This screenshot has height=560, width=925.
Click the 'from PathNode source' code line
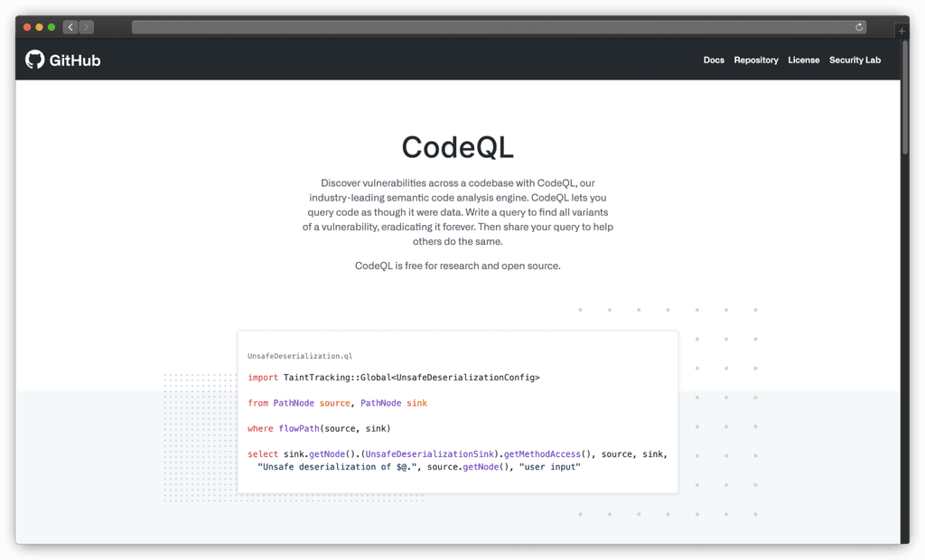click(x=338, y=403)
